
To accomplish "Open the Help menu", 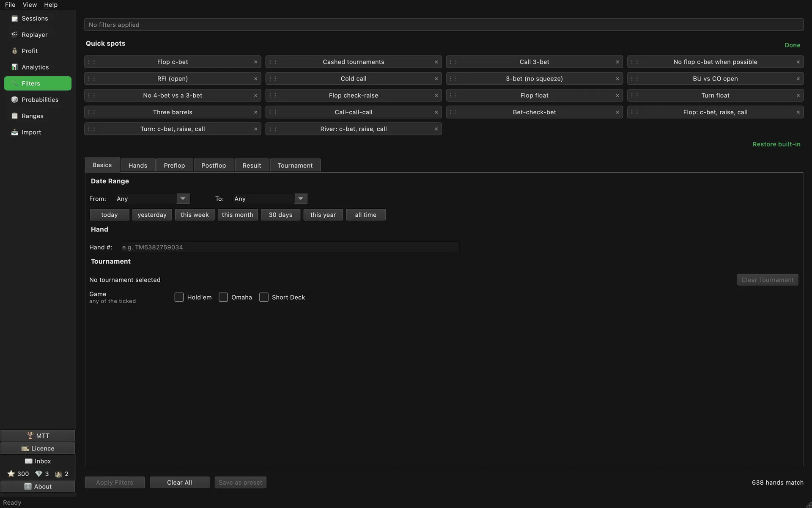I will tap(51, 5).
